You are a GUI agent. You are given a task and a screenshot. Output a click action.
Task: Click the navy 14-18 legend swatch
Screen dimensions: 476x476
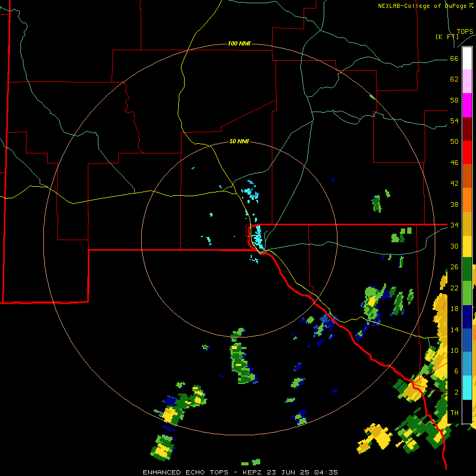(x=467, y=317)
